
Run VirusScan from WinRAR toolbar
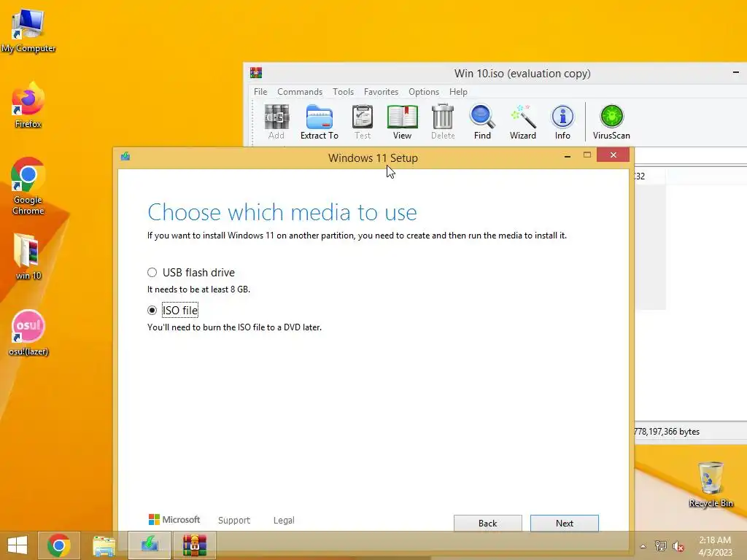[x=611, y=122]
